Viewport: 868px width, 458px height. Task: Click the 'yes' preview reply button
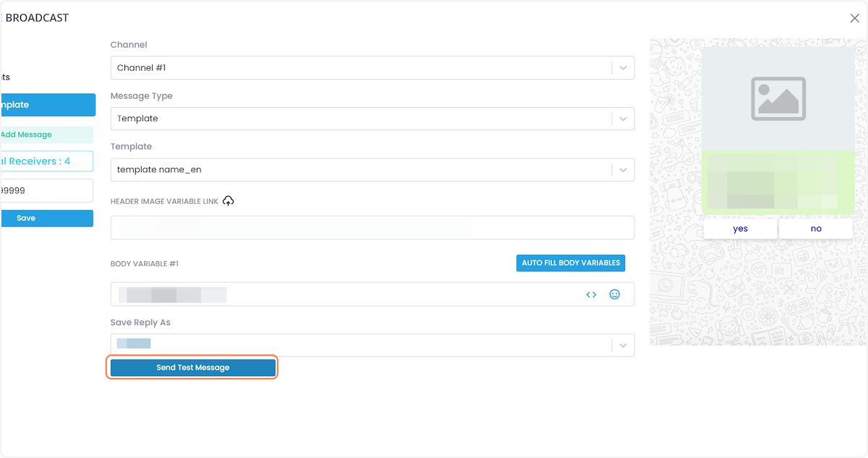point(740,229)
